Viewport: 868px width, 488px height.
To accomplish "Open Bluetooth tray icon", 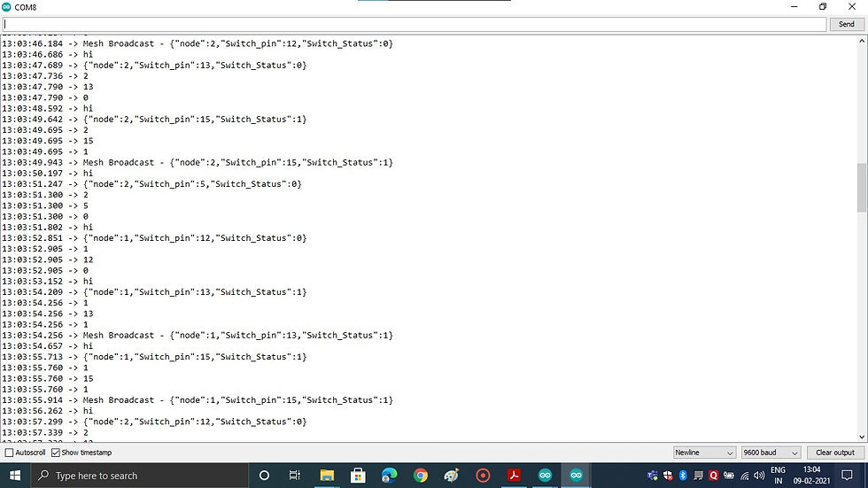I will (x=683, y=476).
